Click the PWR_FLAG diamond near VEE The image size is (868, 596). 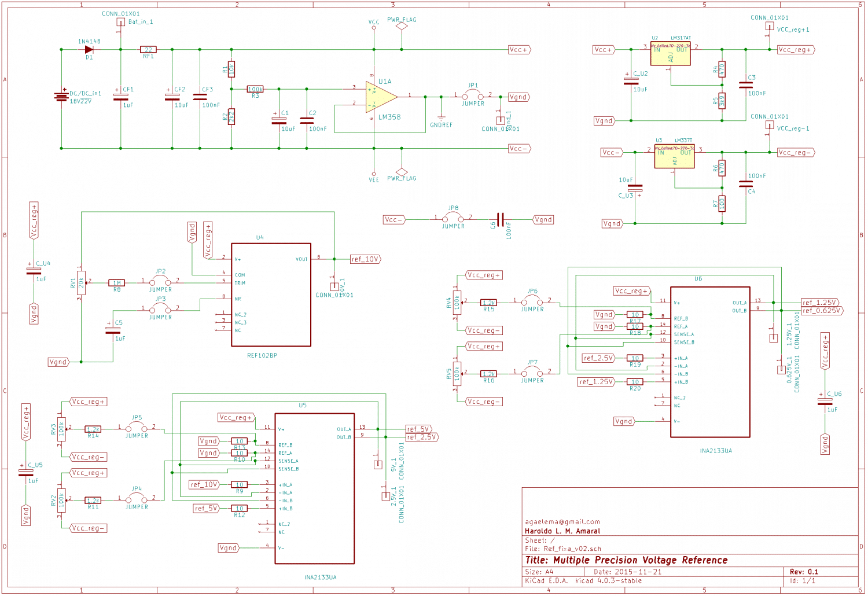coord(402,172)
